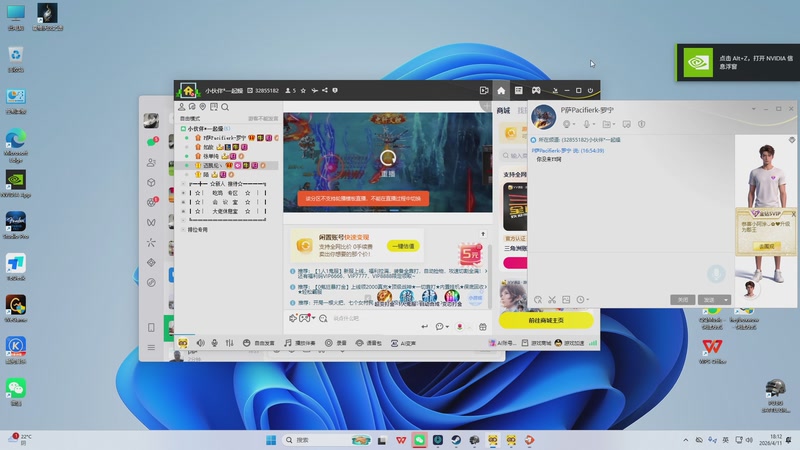Click the search magnifier above channel tree
The image size is (800, 450).
225,107
